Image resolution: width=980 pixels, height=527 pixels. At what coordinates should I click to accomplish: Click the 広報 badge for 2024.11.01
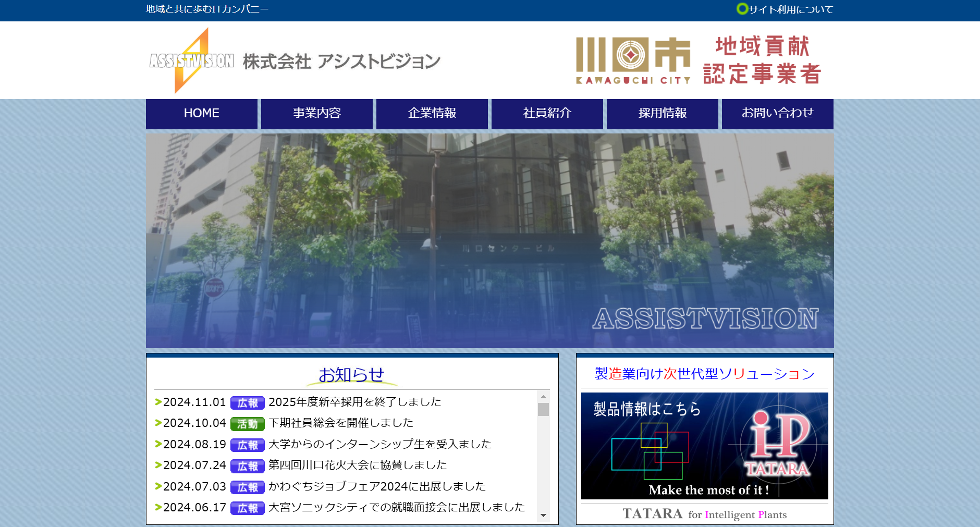point(248,403)
